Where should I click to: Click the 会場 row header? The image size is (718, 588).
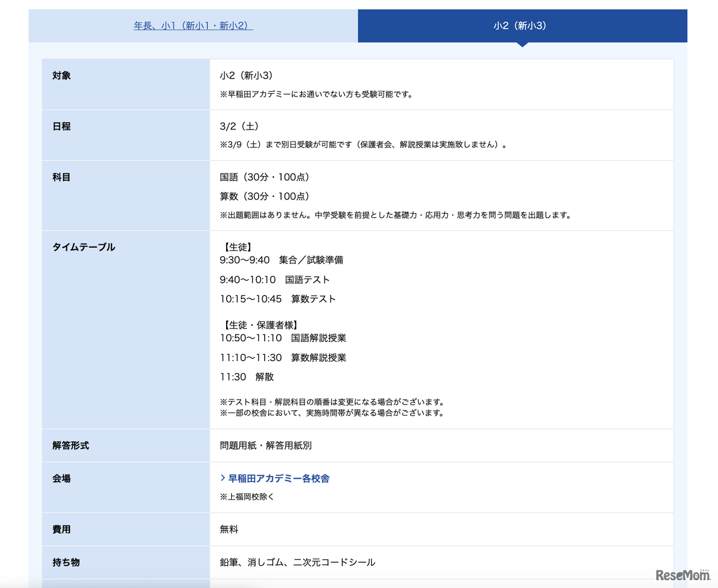pyautogui.click(x=62, y=479)
